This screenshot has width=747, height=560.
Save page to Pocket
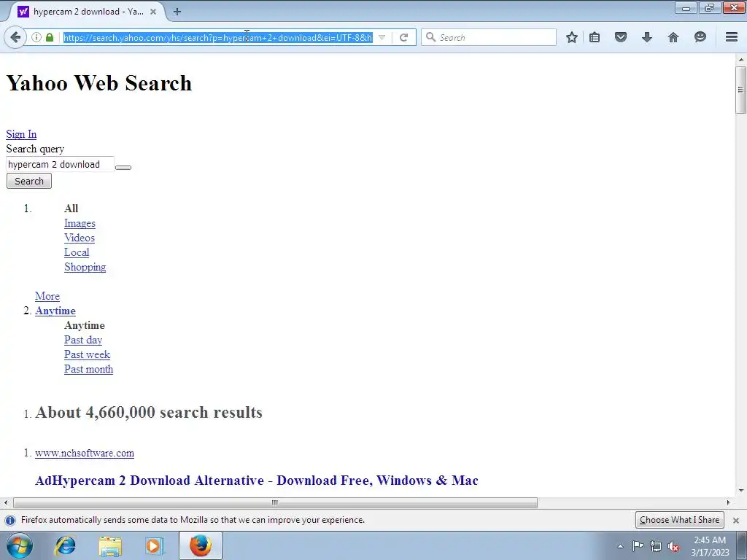click(x=620, y=37)
